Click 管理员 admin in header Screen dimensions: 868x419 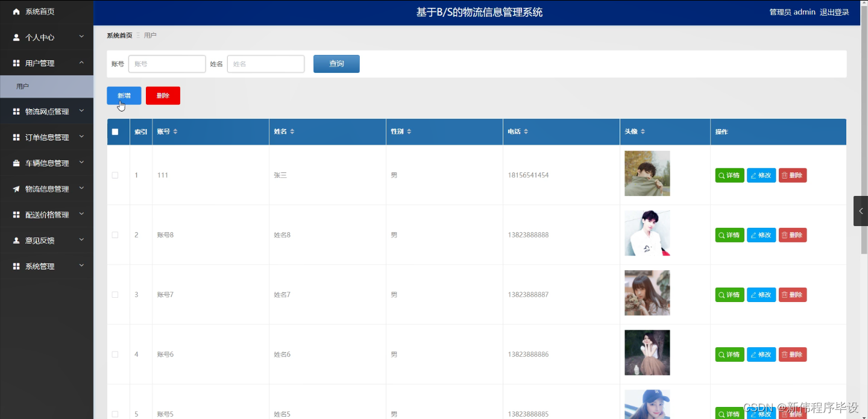(792, 12)
